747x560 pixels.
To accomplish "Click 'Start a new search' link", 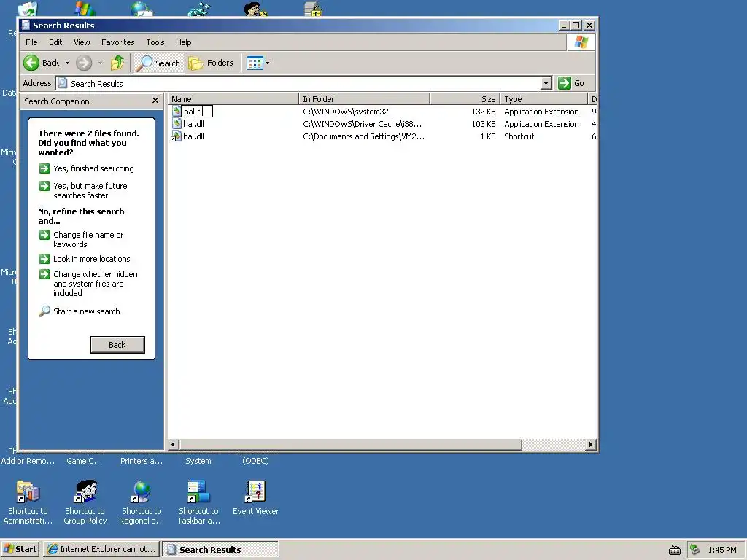I will coord(86,311).
